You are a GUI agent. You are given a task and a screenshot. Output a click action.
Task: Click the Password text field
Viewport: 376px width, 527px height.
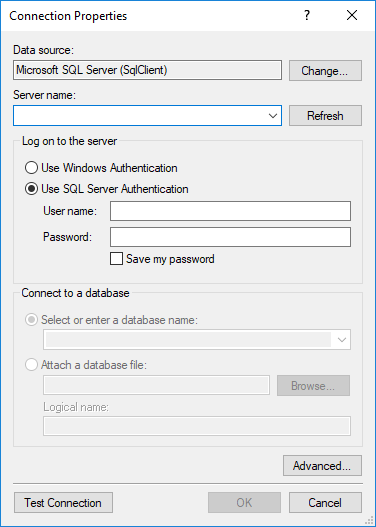tap(230, 237)
